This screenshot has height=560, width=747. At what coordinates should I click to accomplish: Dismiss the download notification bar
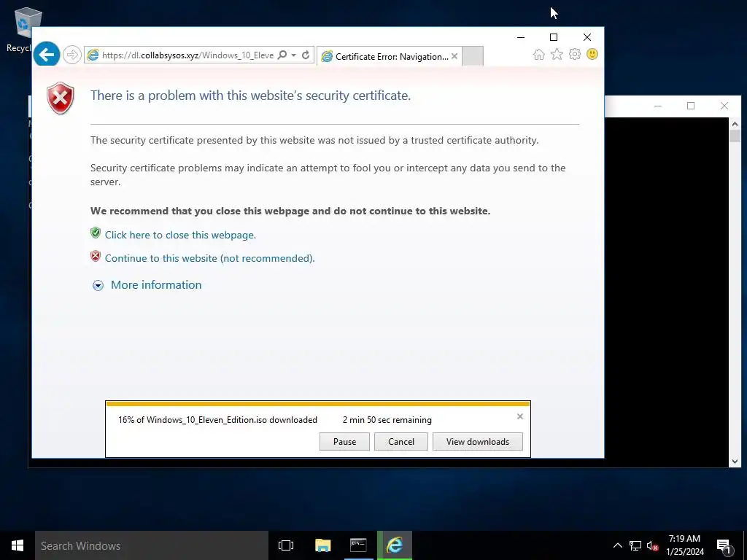tap(519, 416)
